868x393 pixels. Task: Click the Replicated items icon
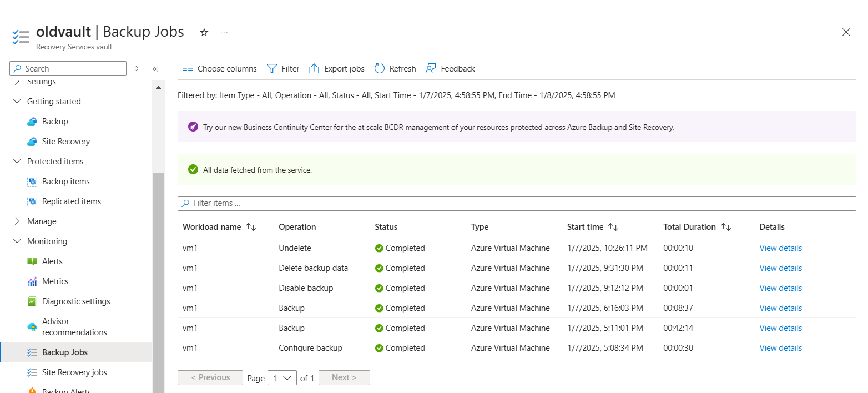pos(32,201)
